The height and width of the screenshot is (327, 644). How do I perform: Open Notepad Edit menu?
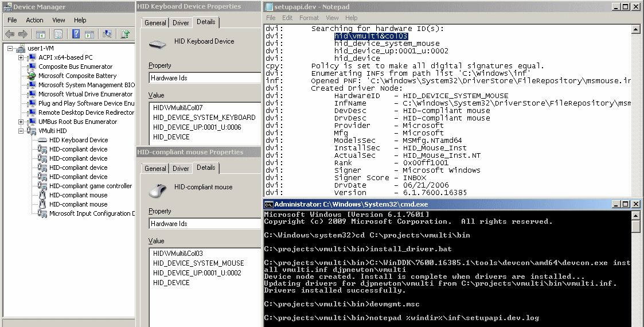pos(287,18)
